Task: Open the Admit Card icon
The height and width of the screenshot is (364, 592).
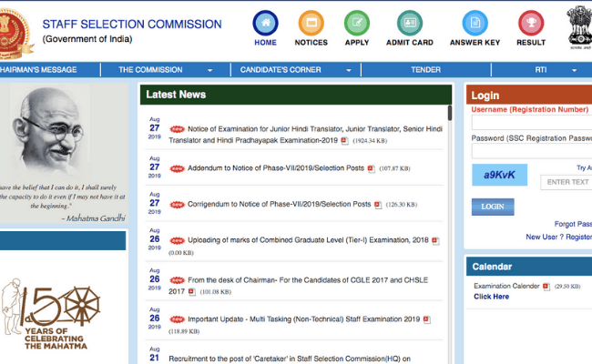Action: (410, 24)
